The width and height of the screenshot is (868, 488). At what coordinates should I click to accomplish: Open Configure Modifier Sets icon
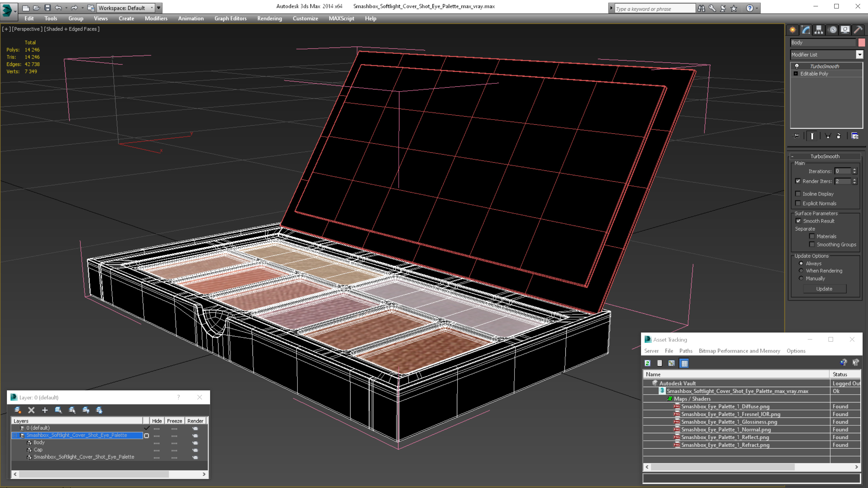(855, 136)
